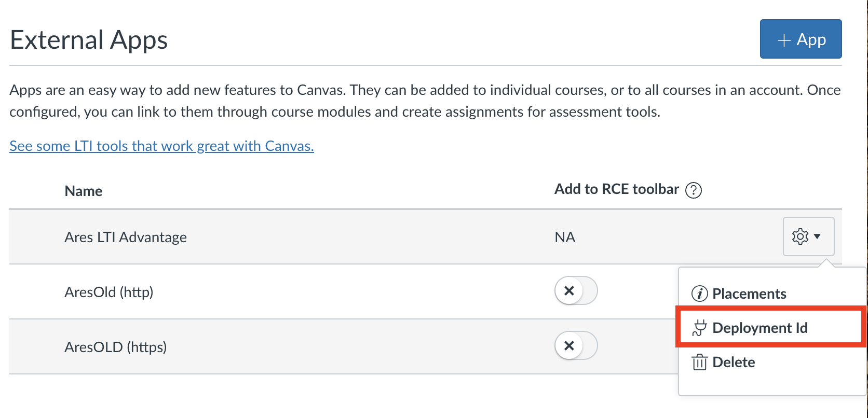Toggle the AresOld (http) RCE toolbar switch
The image size is (868, 418).
(576, 290)
